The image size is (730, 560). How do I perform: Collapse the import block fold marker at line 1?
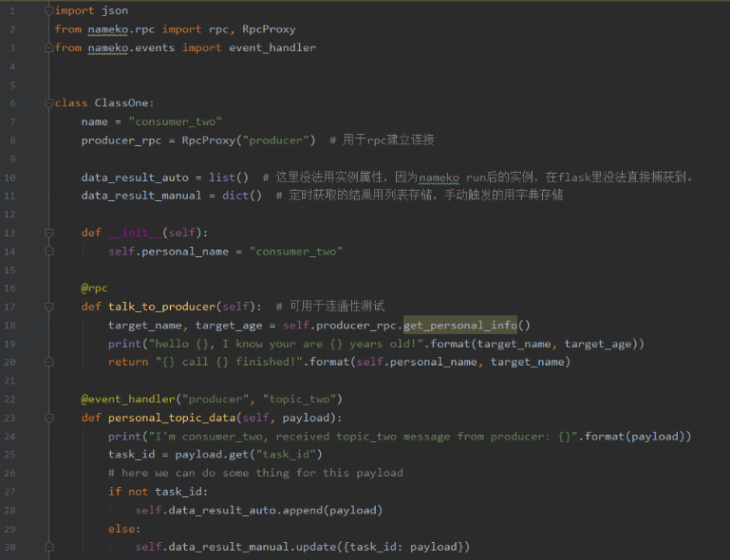pos(48,10)
